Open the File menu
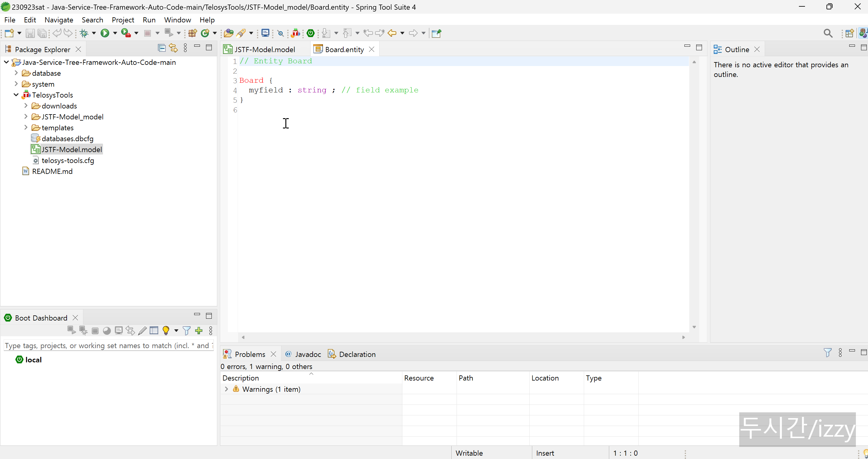 coord(10,20)
